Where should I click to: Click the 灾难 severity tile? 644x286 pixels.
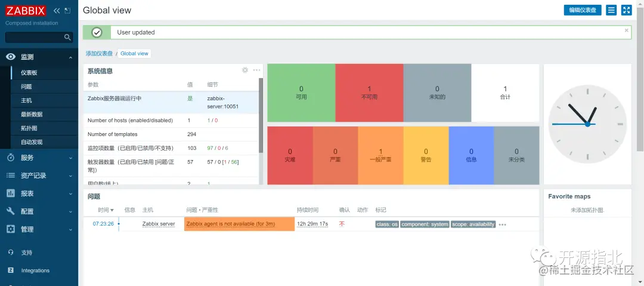[290, 155]
